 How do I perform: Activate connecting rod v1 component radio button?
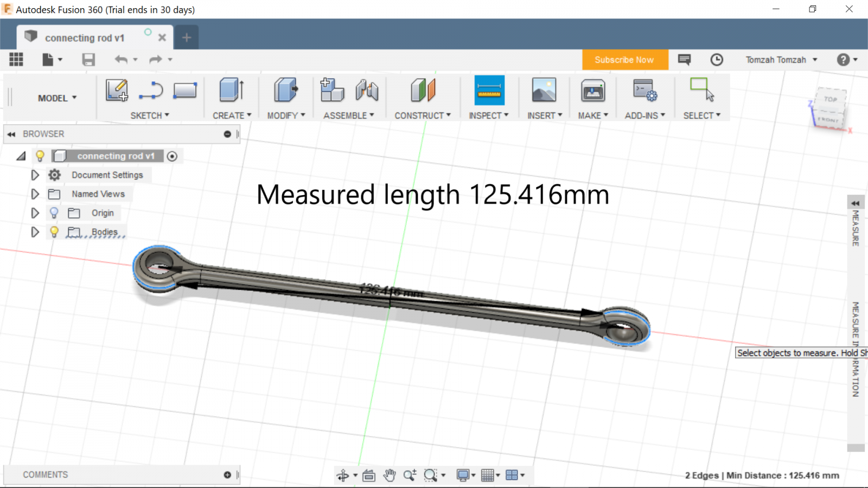172,156
